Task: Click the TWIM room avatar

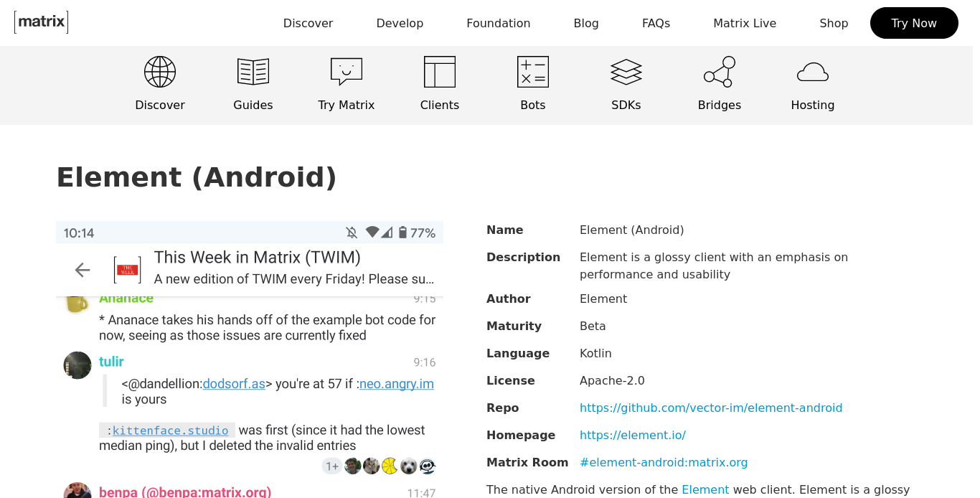Action: (128, 270)
